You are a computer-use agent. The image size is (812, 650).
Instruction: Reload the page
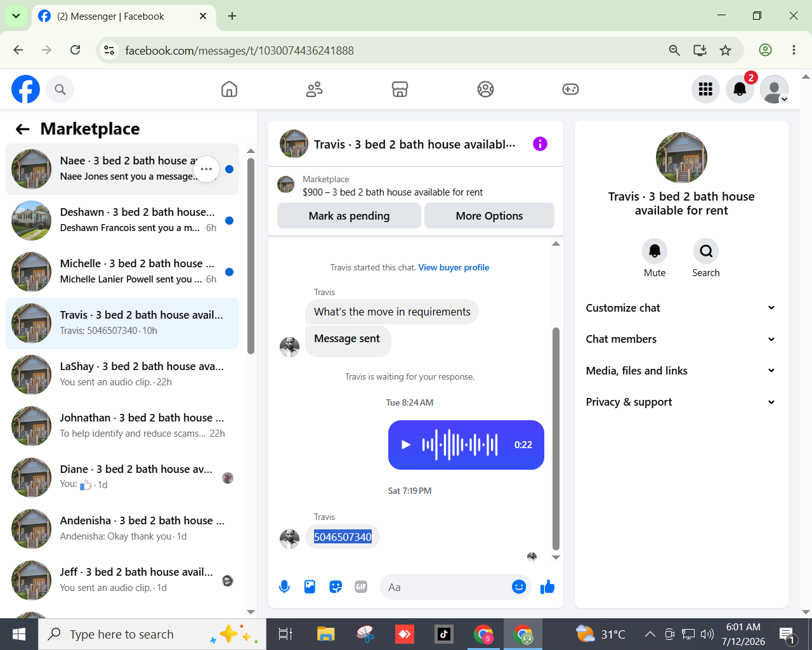pyautogui.click(x=75, y=50)
